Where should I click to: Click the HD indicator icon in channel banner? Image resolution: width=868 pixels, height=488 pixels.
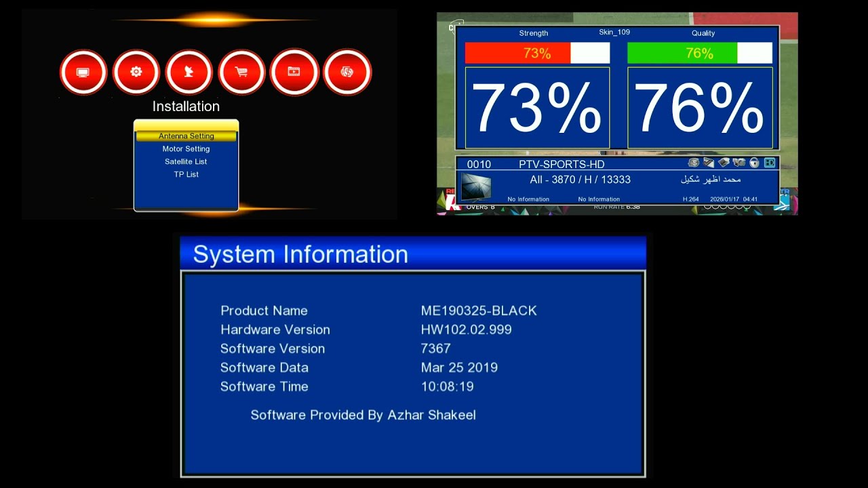[x=770, y=163]
